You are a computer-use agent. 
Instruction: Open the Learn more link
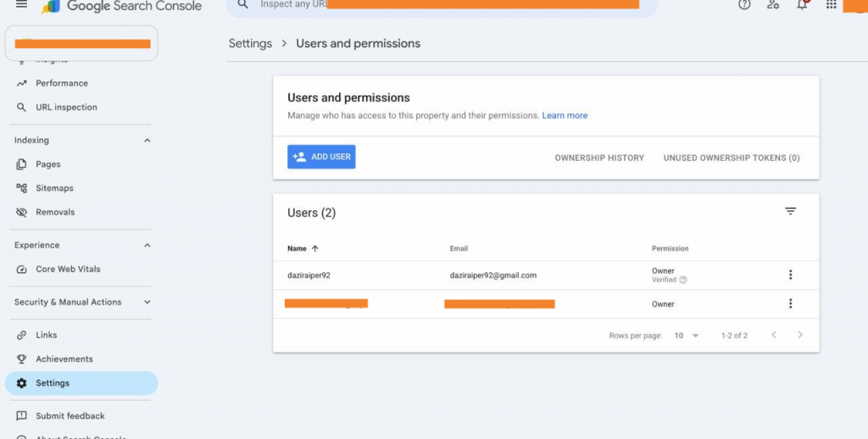(565, 116)
